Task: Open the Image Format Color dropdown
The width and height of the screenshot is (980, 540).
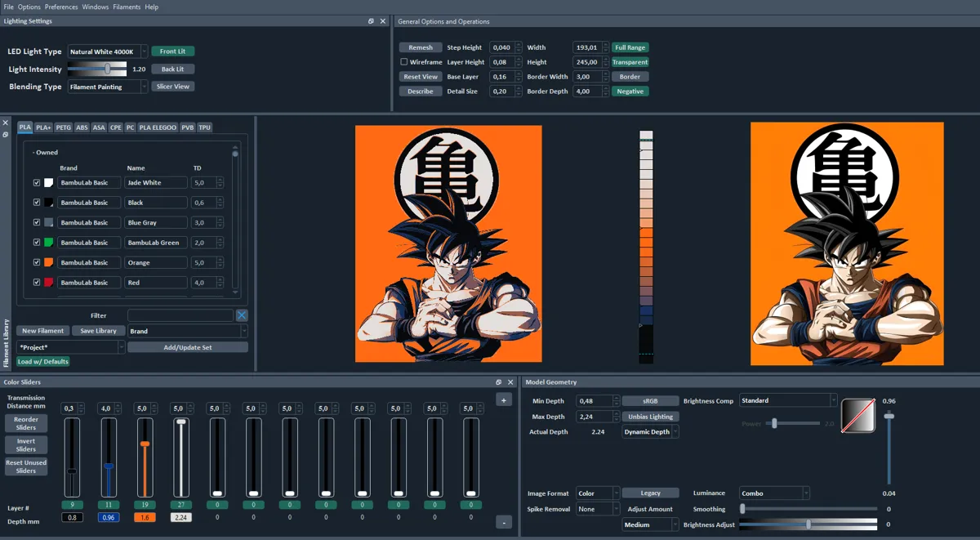Action: pos(598,493)
